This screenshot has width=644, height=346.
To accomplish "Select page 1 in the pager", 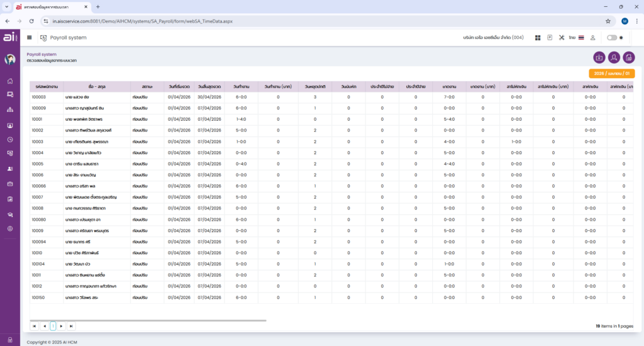I will (x=53, y=326).
